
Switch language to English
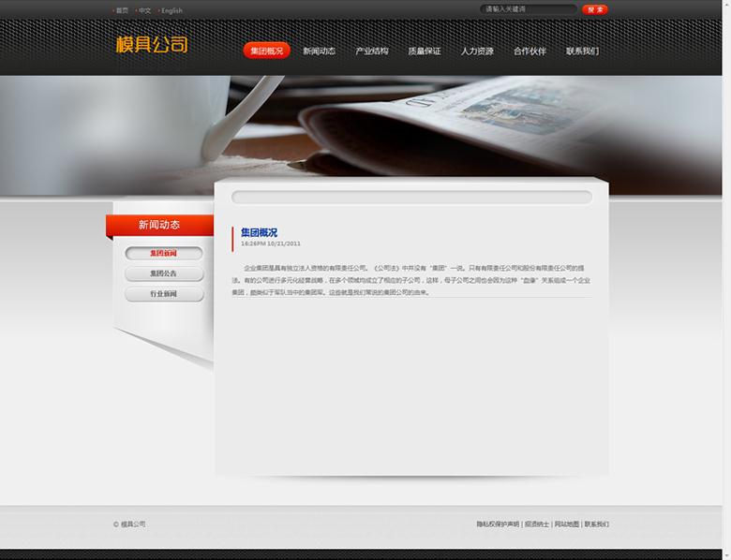coord(172,10)
